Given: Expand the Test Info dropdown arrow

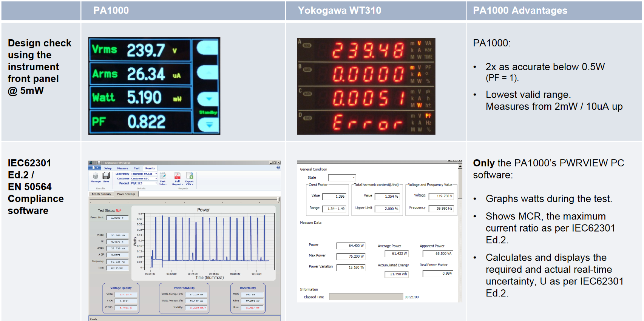Looking at the screenshot, I should coord(166,185).
